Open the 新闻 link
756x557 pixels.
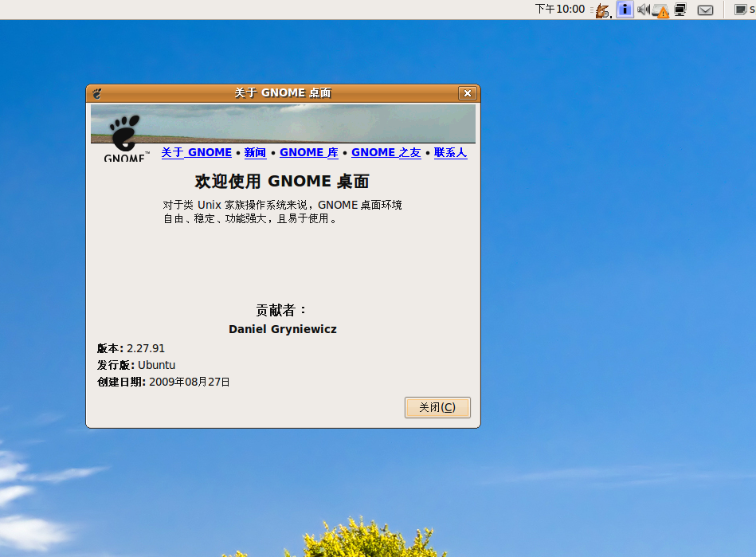(x=255, y=152)
